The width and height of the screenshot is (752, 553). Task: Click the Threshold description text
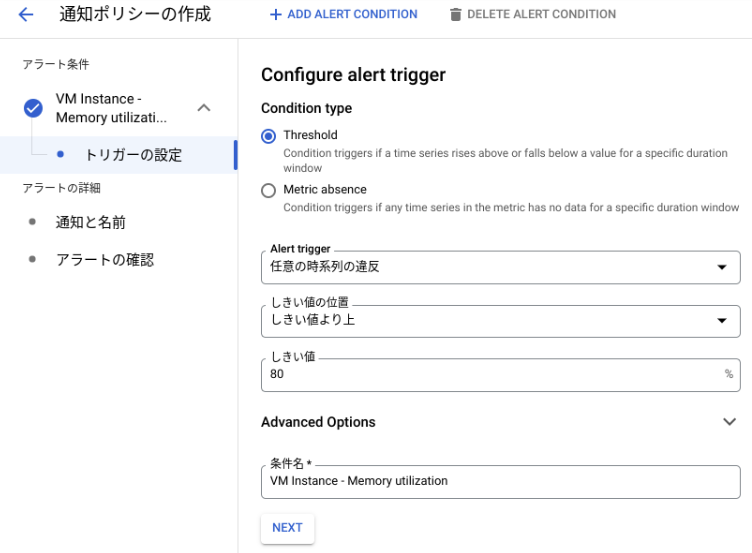pyautogui.click(x=505, y=160)
